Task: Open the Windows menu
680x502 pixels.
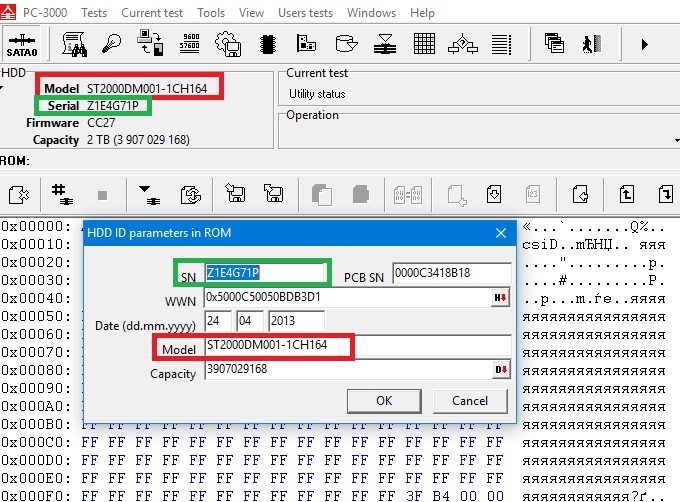Action: pyautogui.click(x=371, y=13)
